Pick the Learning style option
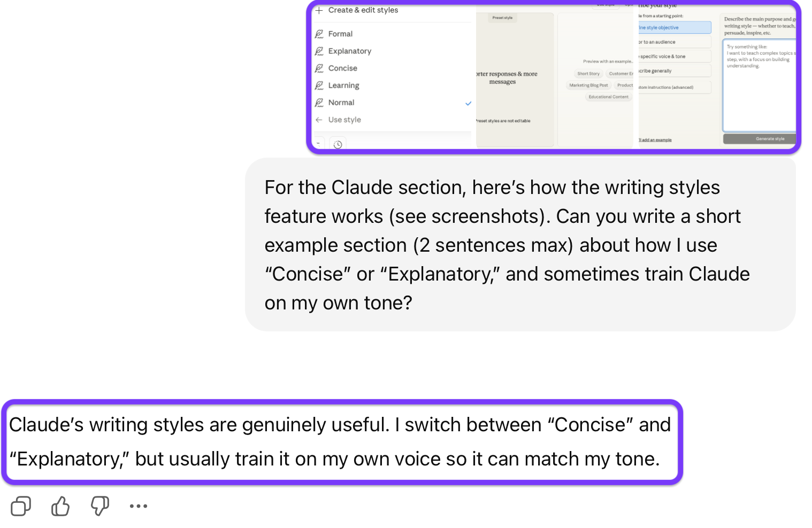812x528 pixels. coord(343,86)
